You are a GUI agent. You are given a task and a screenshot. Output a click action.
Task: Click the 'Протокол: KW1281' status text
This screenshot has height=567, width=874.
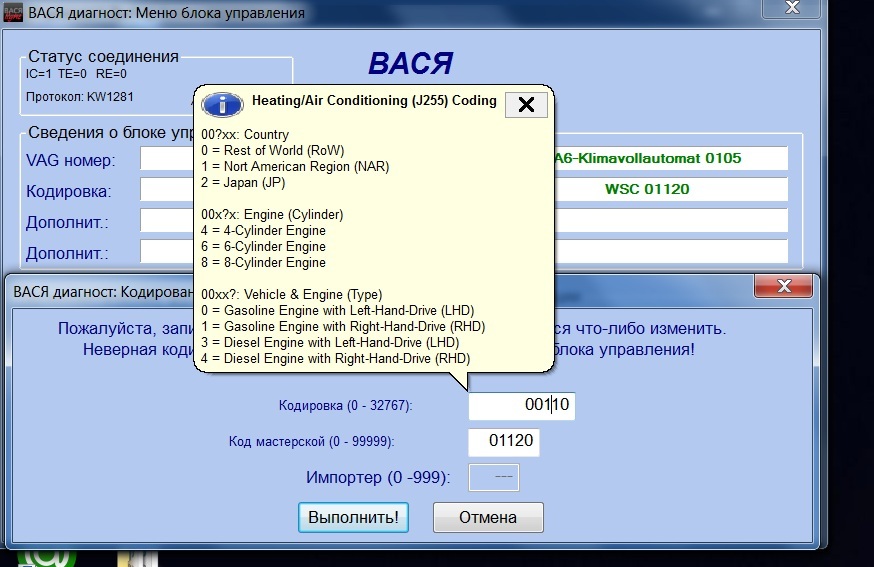80,97
